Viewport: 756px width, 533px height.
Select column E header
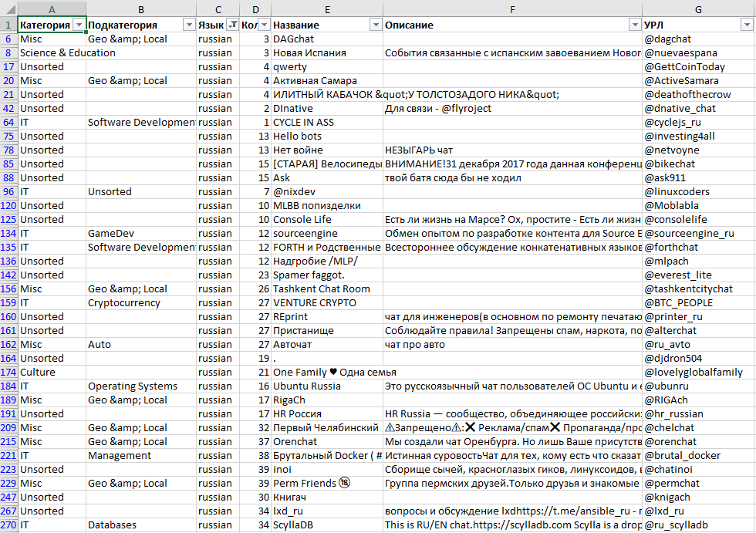pyautogui.click(x=326, y=8)
